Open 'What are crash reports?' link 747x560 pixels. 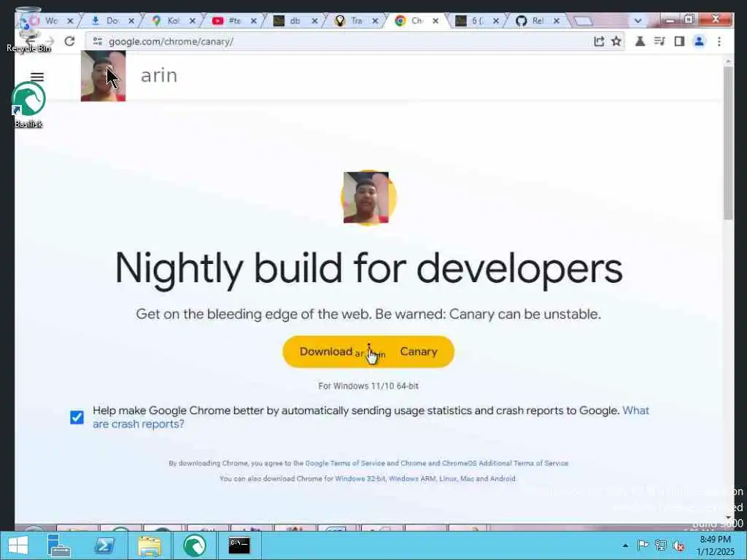coord(371,417)
